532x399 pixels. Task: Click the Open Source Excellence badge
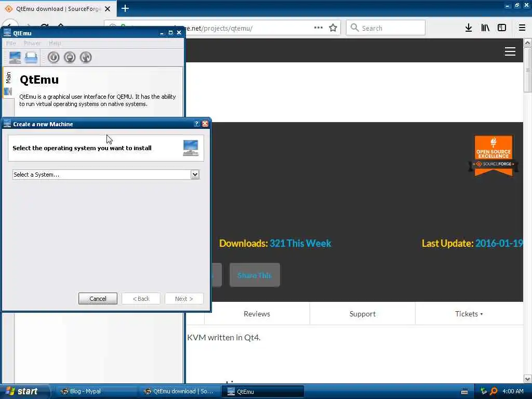coord(494,156)
